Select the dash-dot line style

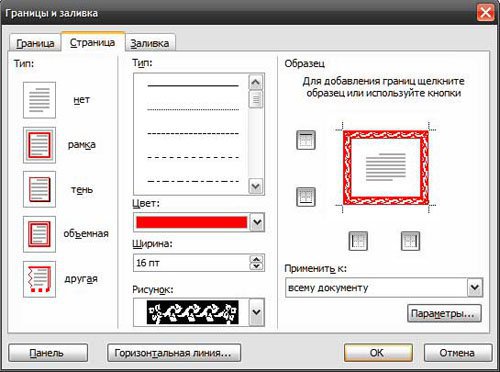tap(193, 181)
